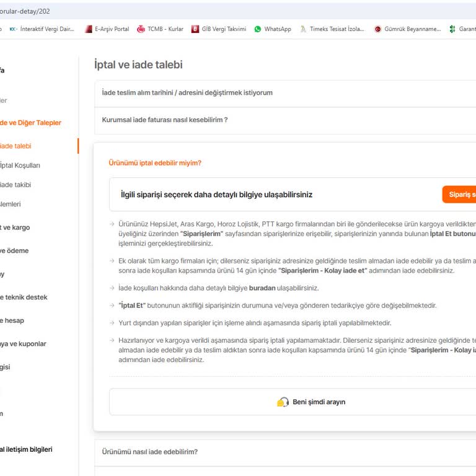The height and width of the screenshot is (476, 476).
Task: Click the Garanti bookmark clover icon
Action: click(452, 29)
